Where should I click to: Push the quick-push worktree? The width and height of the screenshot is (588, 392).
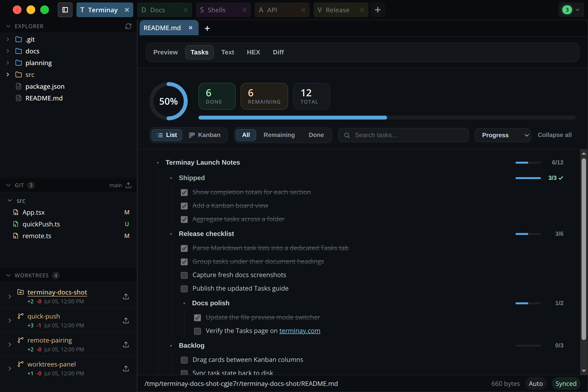[x=126, y=320]
